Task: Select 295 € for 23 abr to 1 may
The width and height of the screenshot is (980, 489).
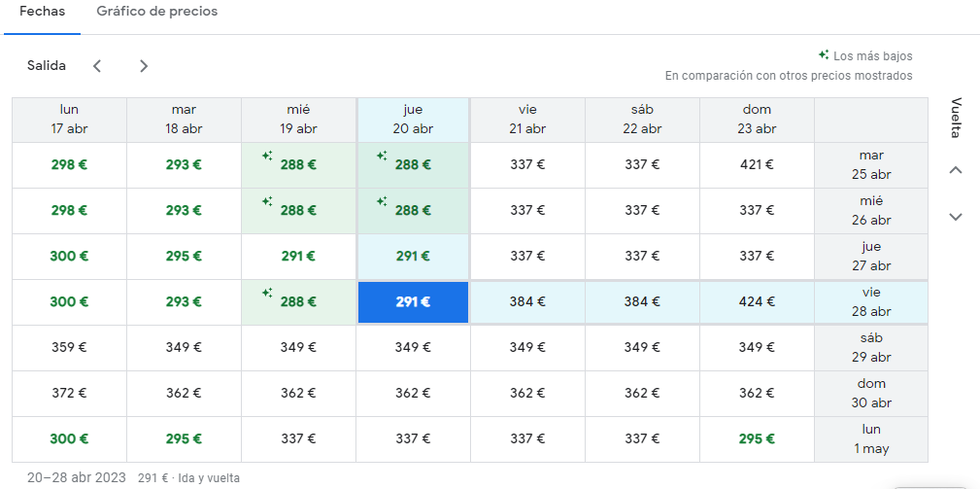Action: (x=757, y=439)
